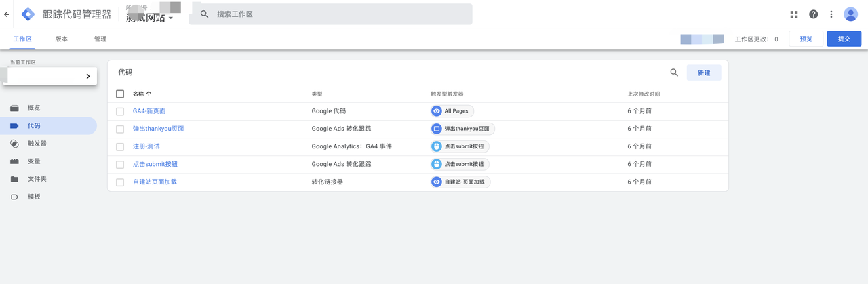The height and width of the screenshot is (284, 868).
Task: Open the more options vertical dots
Action: point(831,14)
